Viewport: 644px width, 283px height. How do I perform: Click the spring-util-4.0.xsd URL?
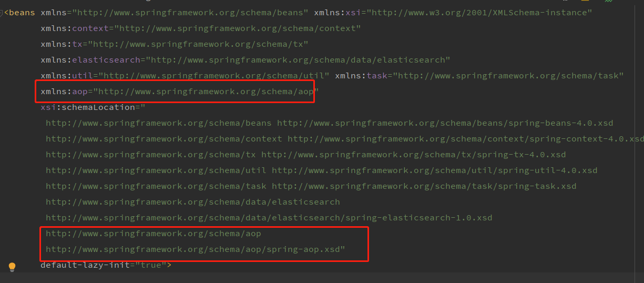tap(435, 170)
